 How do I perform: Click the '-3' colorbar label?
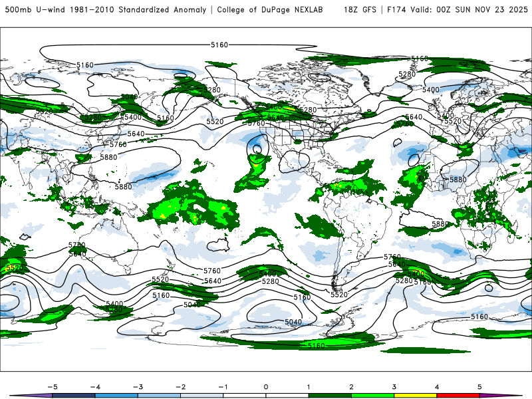[x=138, y=387]
